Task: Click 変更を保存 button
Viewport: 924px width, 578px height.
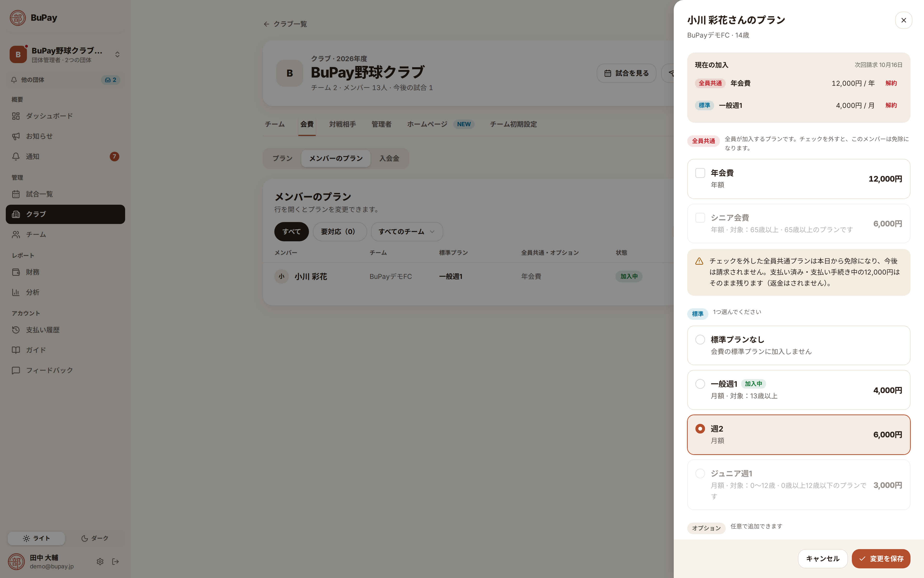Action: [881, 559]
